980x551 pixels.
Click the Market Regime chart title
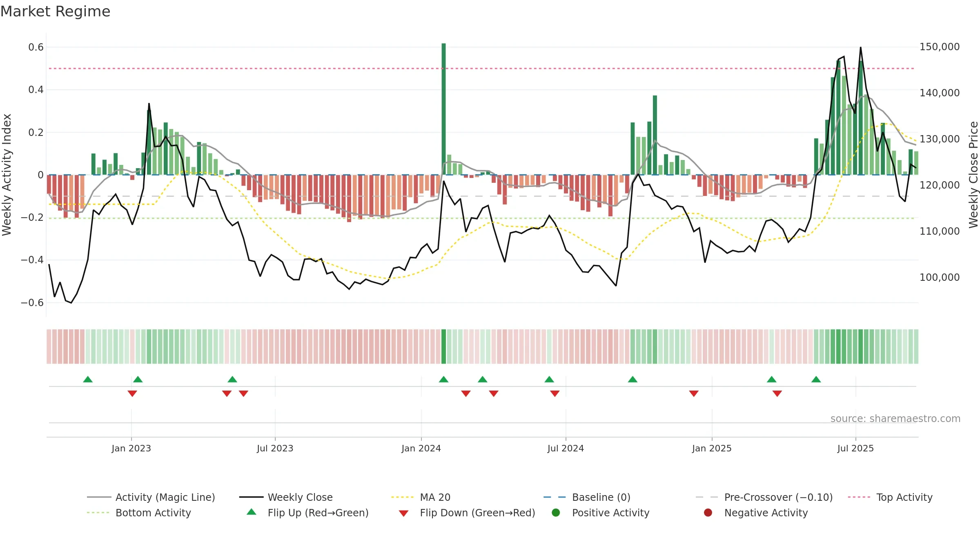click(55, 11)
